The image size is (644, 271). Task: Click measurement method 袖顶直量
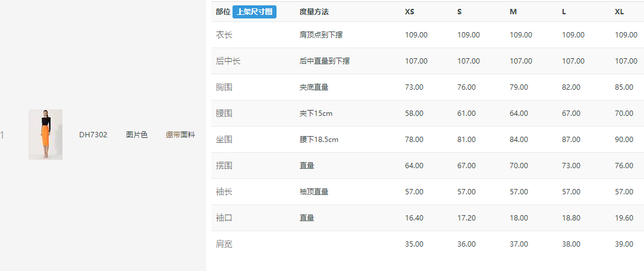[x=314, y=192]
